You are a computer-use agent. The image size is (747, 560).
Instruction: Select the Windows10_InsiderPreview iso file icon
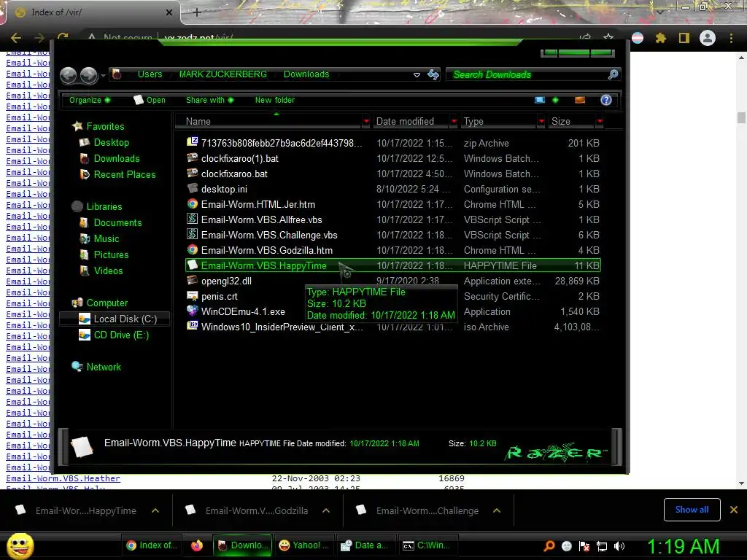pyautogui.click(x=193, y=326)
